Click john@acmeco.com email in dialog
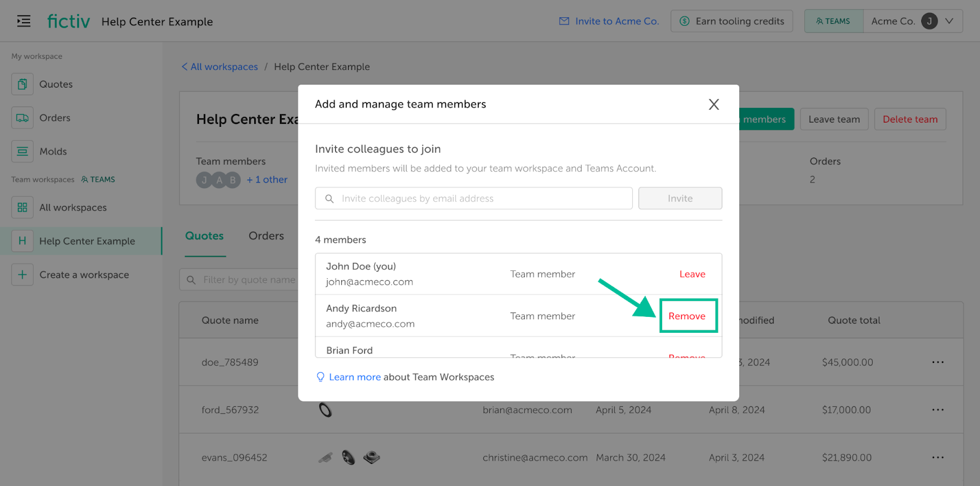Viewport: 980px width, 486px height. click(x=369, y=282)
